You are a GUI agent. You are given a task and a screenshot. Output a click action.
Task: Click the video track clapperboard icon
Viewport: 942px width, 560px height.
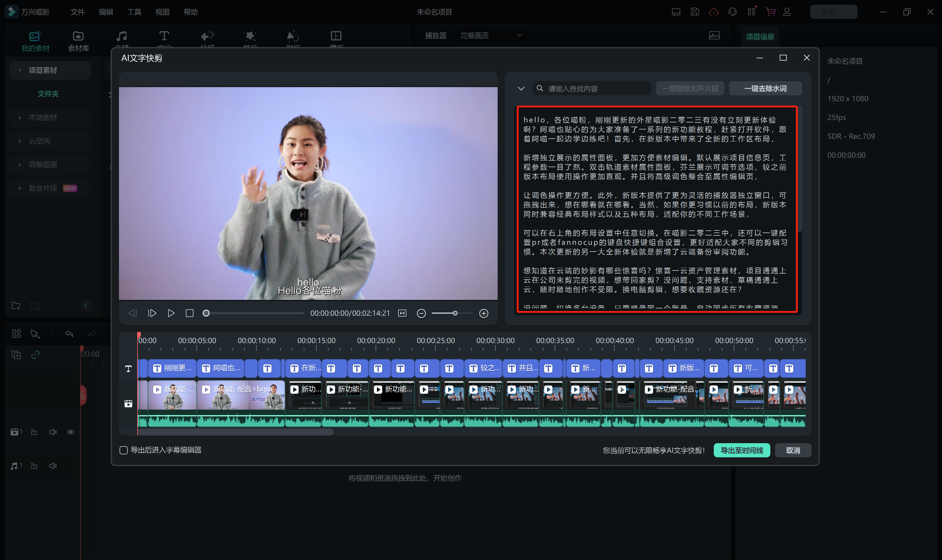pyautogui.click(x=128, y=403)
